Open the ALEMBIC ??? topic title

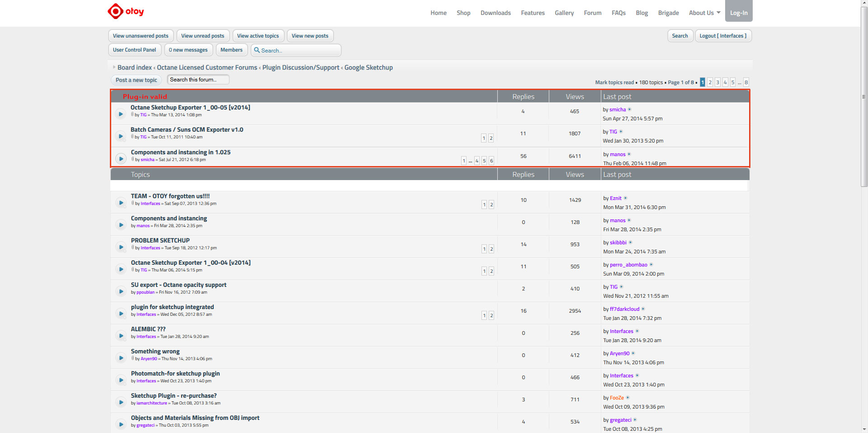[x=148, y=329]
